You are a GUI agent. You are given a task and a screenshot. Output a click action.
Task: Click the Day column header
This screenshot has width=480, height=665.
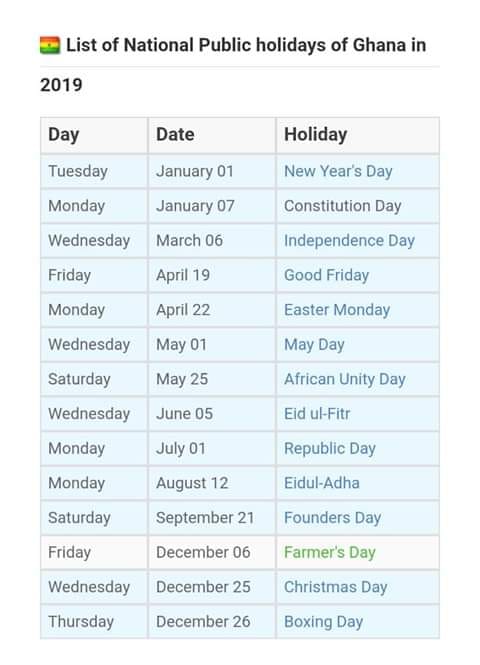point(94,135)
